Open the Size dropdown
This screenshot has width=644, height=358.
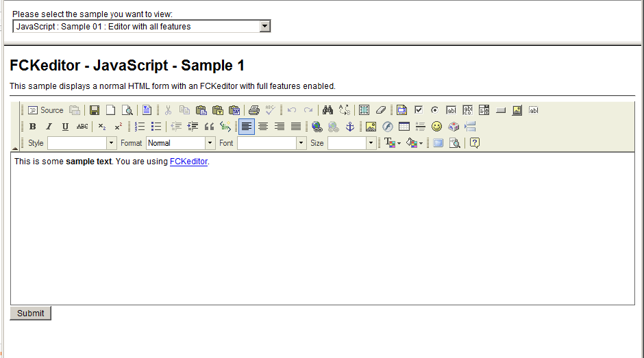(352, 143)
